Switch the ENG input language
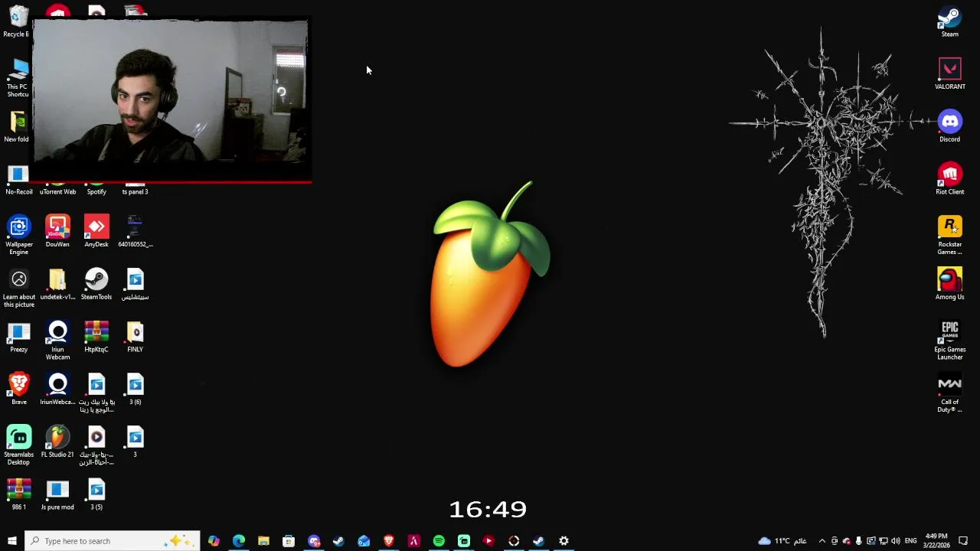This screenshot has height=551, width=980. coord(910,541)
